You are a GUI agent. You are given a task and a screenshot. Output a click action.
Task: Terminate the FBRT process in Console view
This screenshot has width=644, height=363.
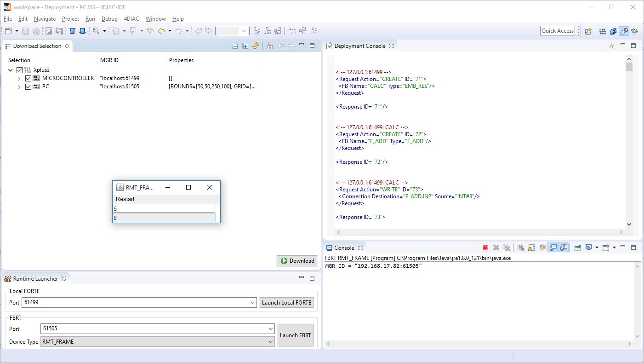click(x=485, y=247)
